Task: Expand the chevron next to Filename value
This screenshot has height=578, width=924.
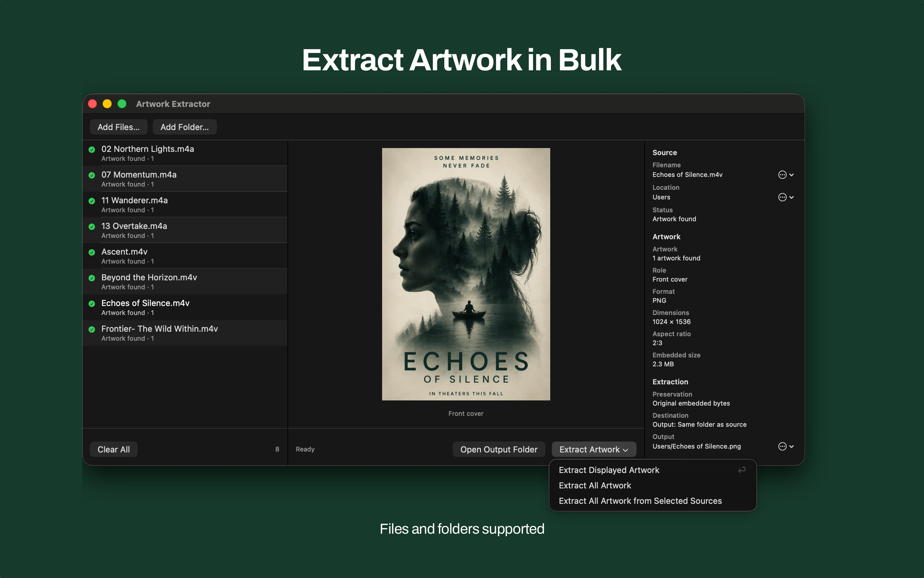Action: 791,175
